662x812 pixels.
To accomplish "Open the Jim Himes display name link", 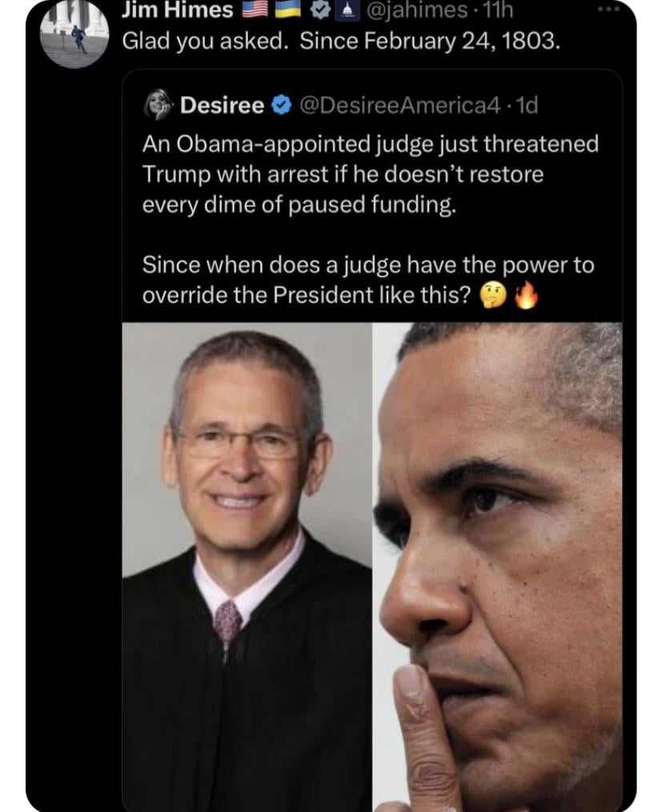I will point(177,10).
